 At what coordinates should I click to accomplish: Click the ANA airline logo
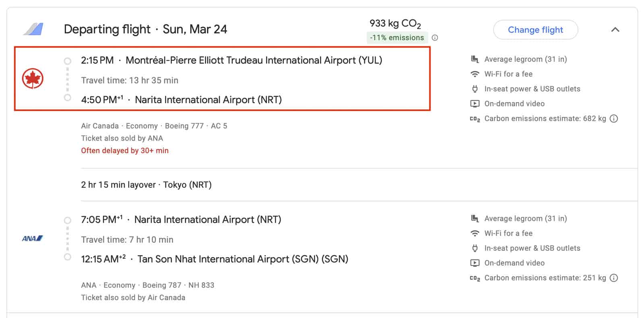pos(33,239)
